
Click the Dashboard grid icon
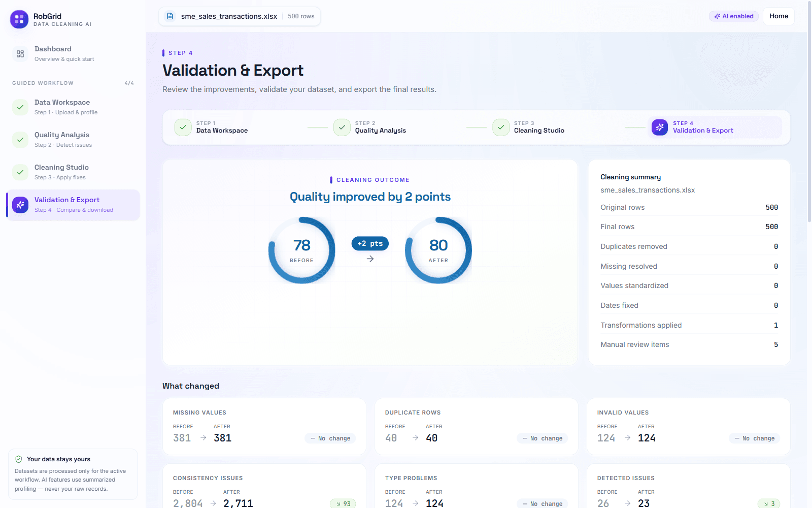[x=20, y=54]
